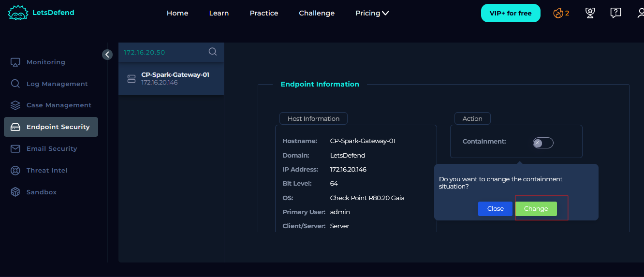Select Endpoint Security in the sidebar
Viewport: 644px width, 277px height.
pyautogui.click(x=51, y=127)
